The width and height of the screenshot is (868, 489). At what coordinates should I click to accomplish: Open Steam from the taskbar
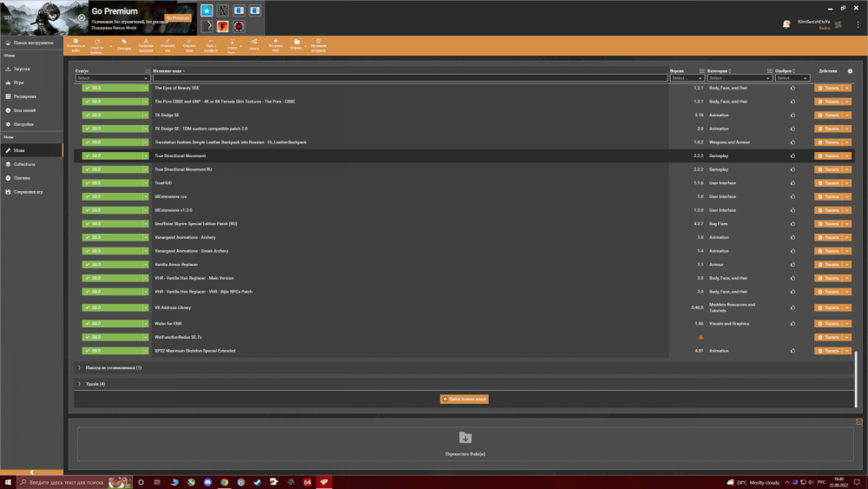(x=258, y=482)
